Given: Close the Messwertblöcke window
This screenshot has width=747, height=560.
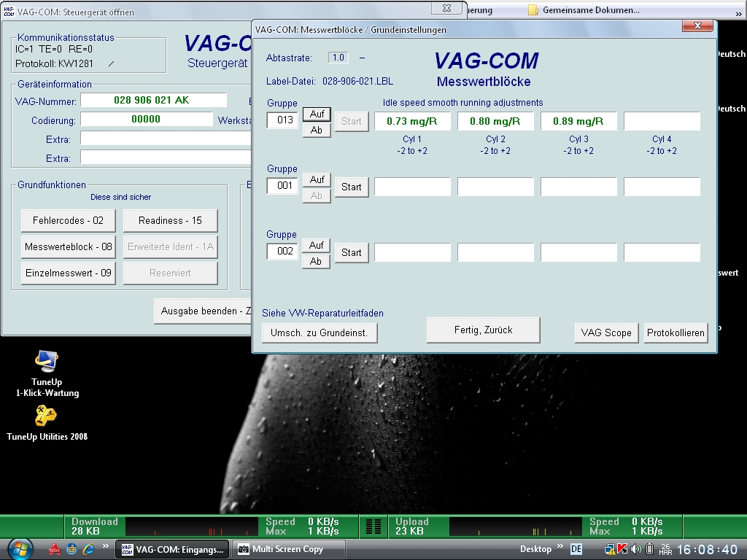Looking at the screenshot, I should 697,26.
